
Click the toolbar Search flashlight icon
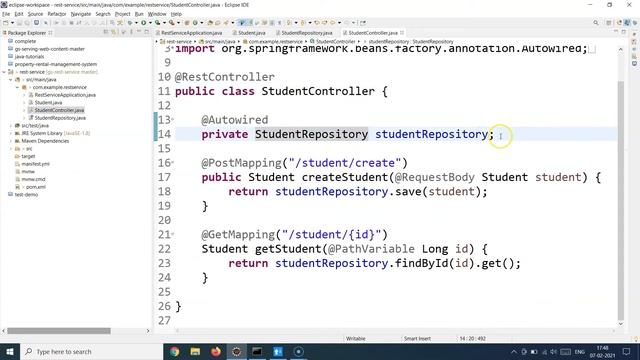(225, 23)
